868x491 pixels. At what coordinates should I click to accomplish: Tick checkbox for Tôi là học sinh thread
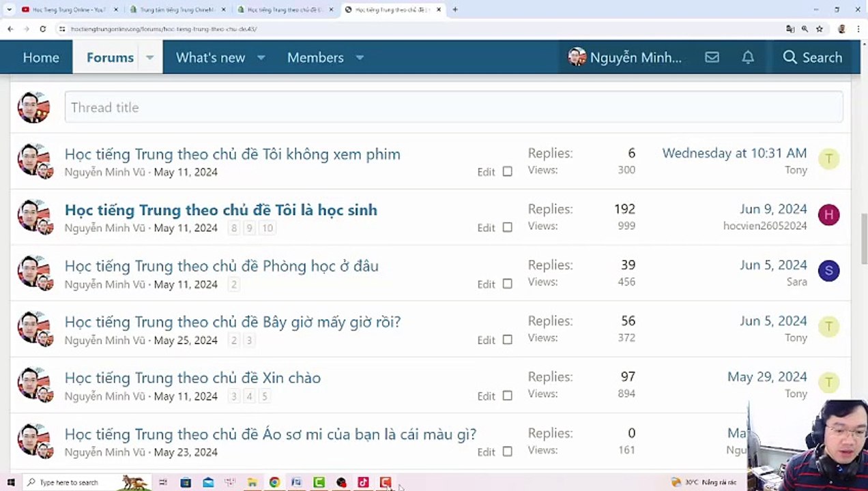tap(507, 228)
